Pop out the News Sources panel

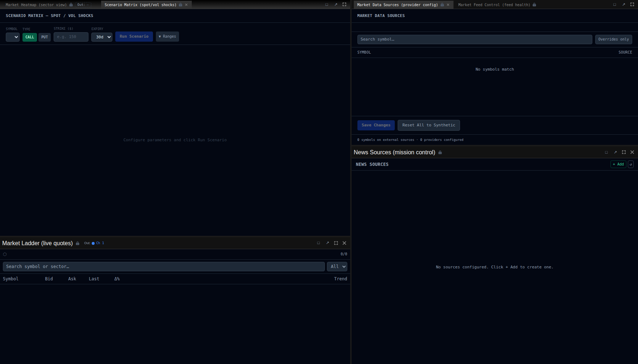(615, 152)
